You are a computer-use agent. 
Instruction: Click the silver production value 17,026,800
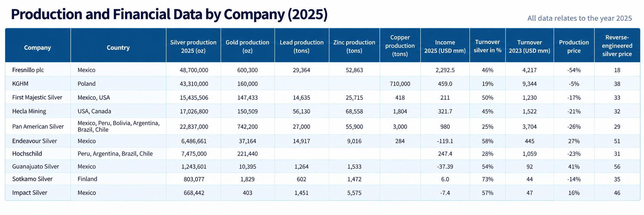[194, 111]
